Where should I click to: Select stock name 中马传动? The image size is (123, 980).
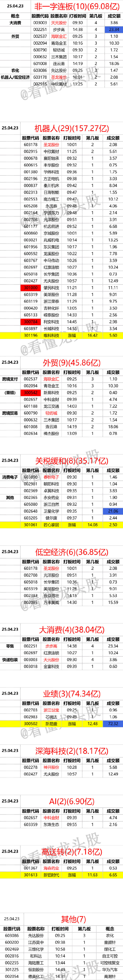click(51, 261)
